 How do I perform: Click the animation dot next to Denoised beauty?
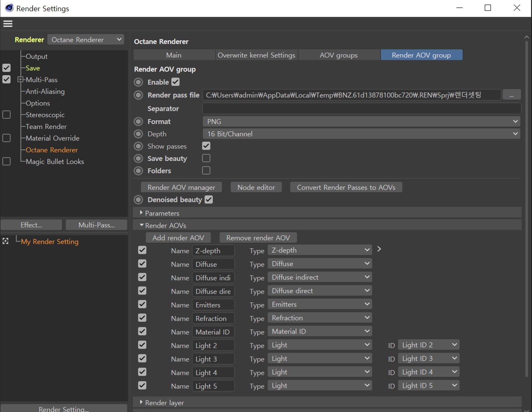(138, 200)
